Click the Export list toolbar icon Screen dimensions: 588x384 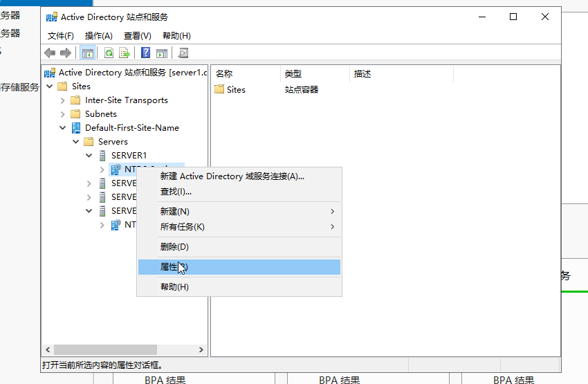coord(124,53)
